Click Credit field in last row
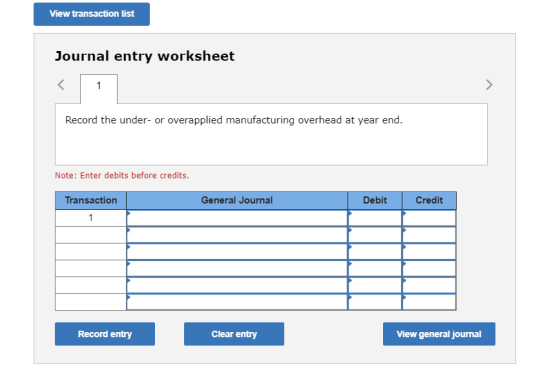Screen dimensions: 560x385 click(429, 302)
